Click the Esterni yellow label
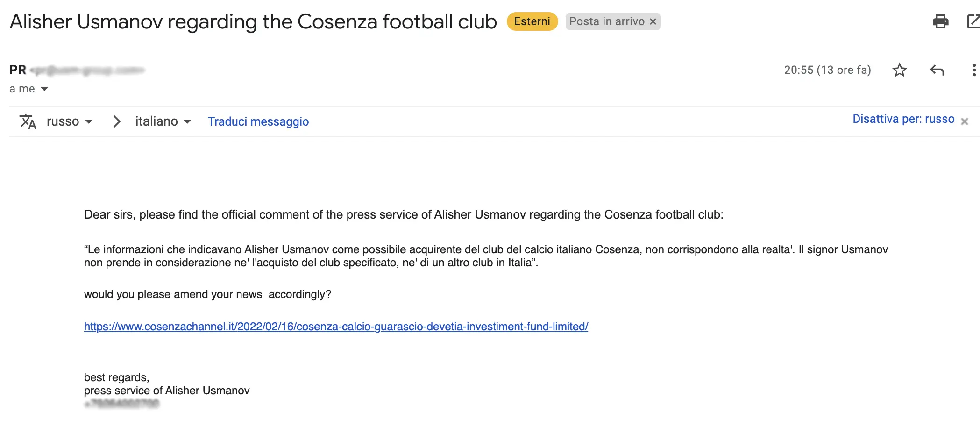This screenshot has width=980, height=426. point(532,21)
